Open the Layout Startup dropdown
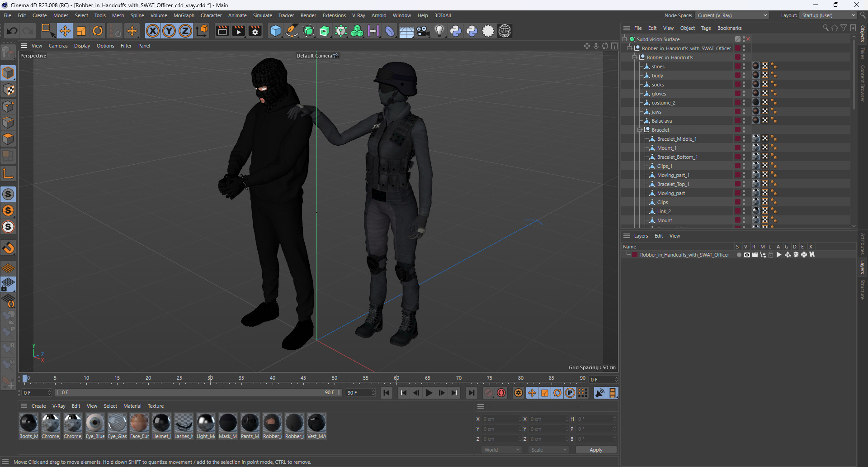Image resolution: width=868 pixels, height=467 pixels. tap(828, 15)
